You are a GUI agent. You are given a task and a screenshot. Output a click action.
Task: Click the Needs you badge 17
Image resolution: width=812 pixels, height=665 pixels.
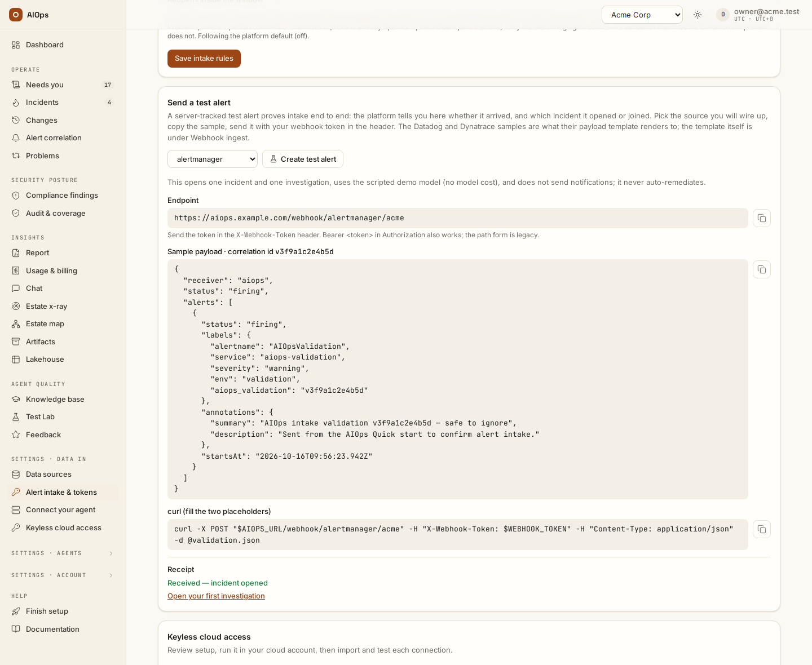coord(108,85)
